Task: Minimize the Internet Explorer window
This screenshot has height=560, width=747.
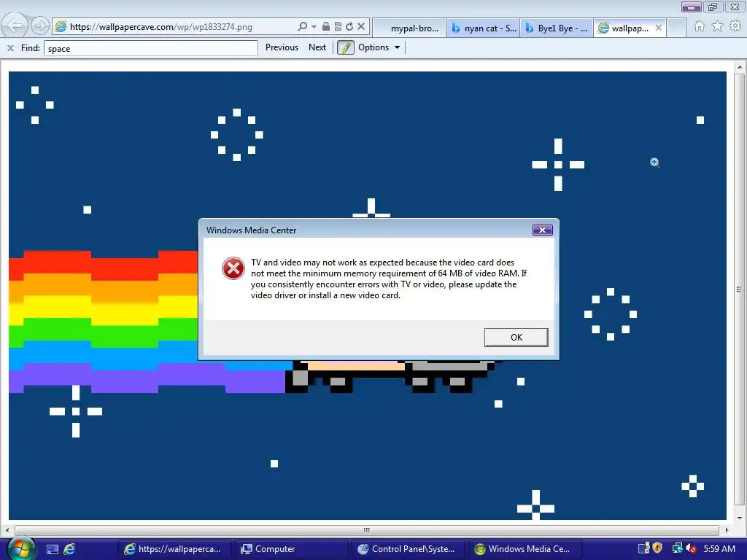Action: coord(692,7)
